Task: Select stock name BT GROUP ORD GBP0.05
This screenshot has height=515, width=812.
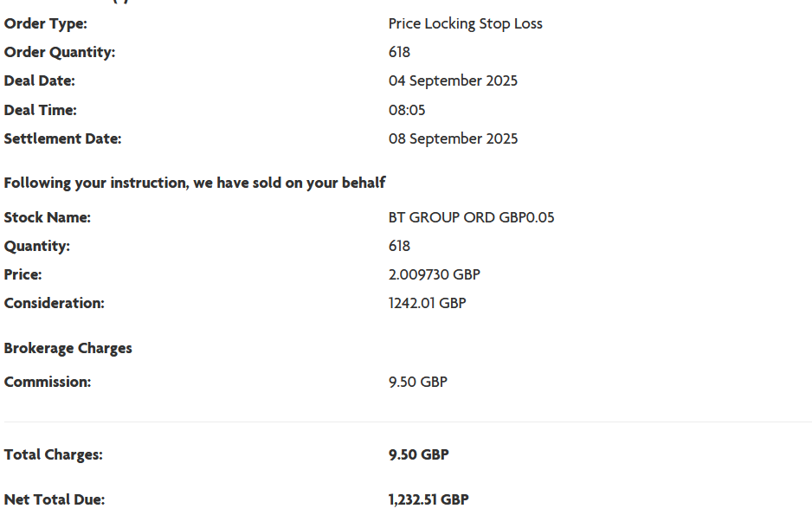Action: pyautogui.click(x=471, y=217)
